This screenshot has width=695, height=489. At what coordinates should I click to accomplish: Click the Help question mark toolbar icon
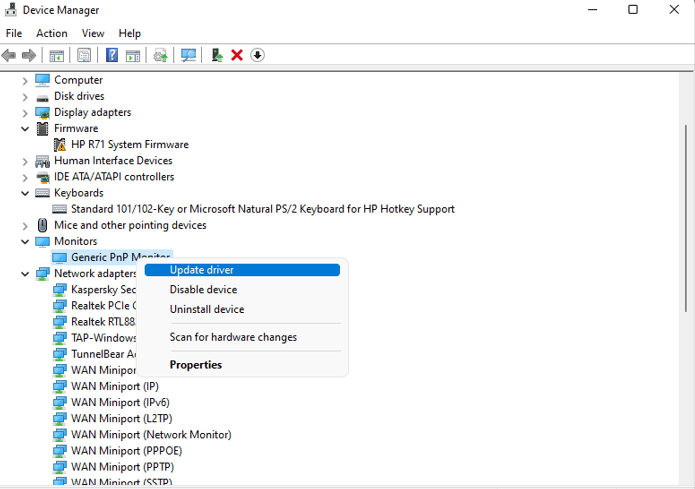(x=112, y=55)
